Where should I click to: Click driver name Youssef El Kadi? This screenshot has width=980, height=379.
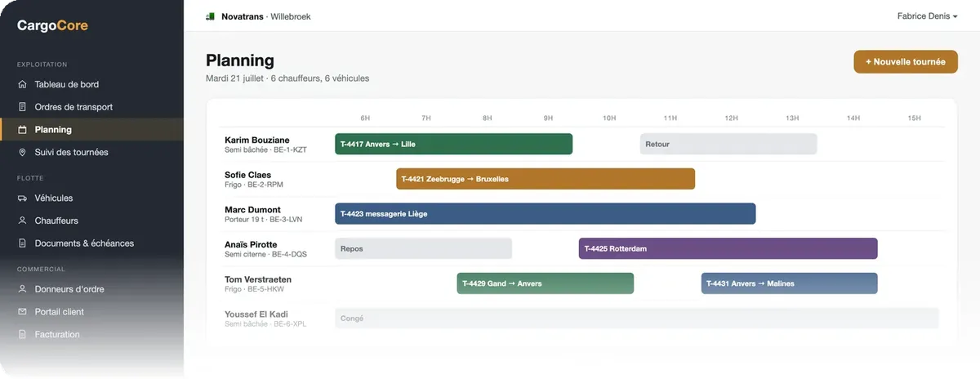click(256, 314)
